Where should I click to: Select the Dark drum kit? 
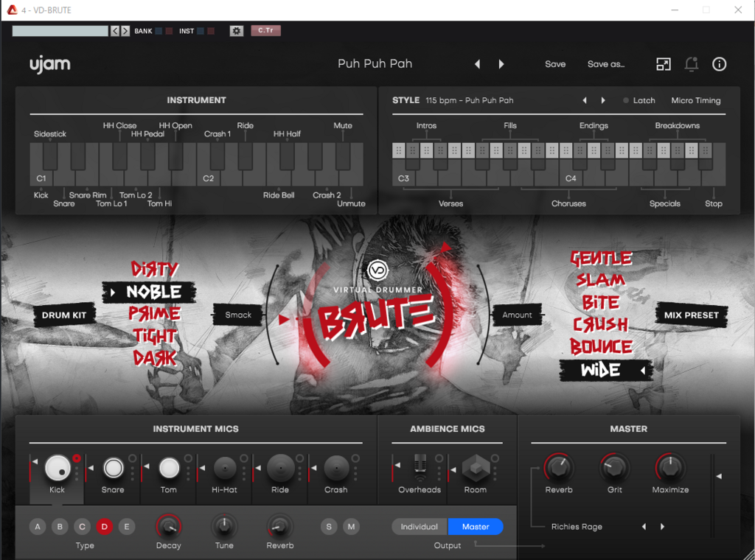coord(155,358)
